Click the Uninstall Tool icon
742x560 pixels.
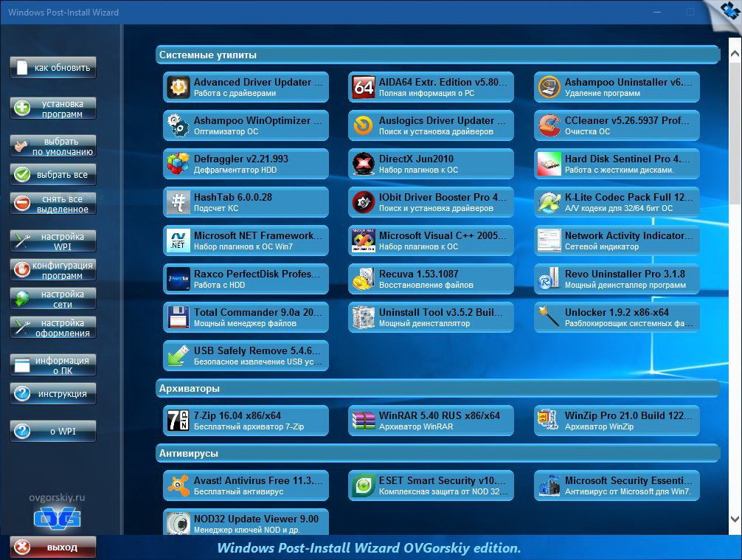point(364,317)
